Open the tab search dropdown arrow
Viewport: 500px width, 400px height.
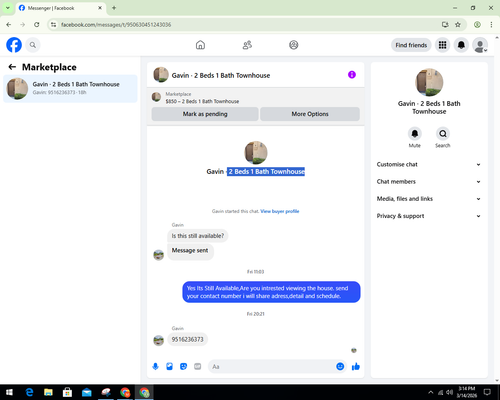(x=8, y=8)
